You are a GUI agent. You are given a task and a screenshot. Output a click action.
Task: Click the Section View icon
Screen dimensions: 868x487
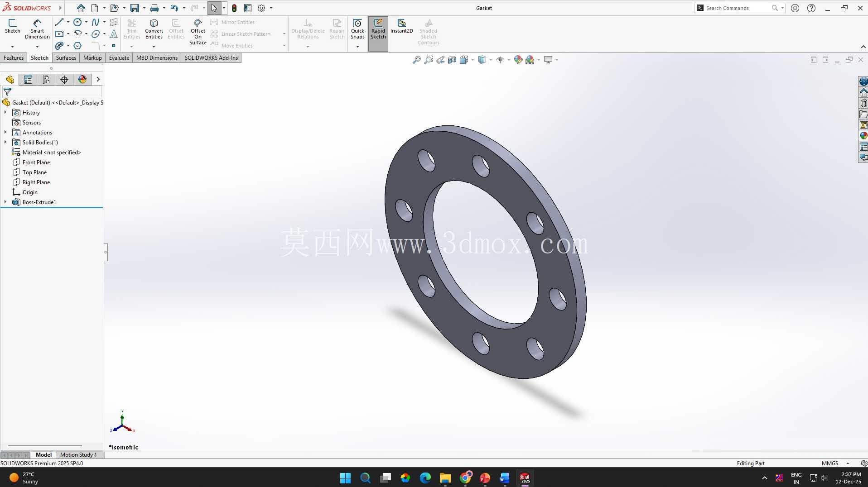click(452, 60)
